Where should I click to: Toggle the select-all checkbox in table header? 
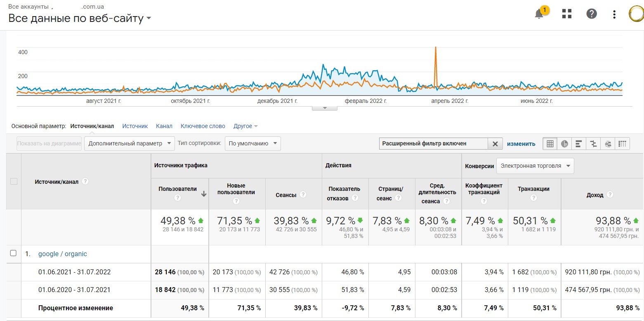tap(14, 181)
